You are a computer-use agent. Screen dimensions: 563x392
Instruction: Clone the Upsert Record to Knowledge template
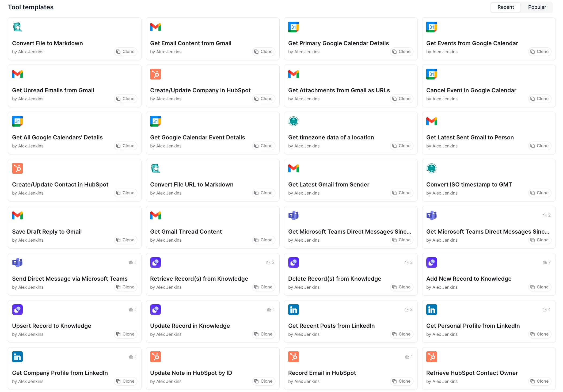coord(125,334)
